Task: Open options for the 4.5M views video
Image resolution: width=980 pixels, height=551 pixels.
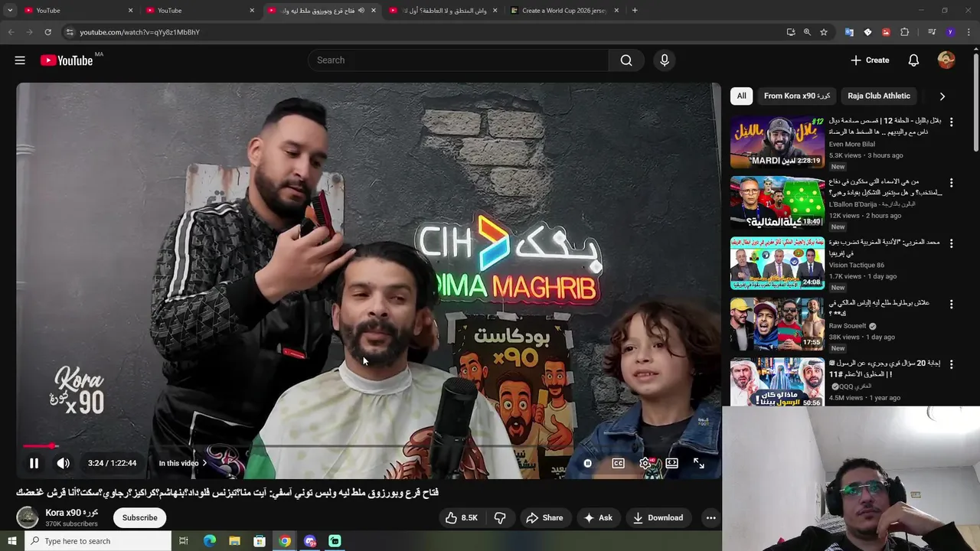Action: (951, 364)
